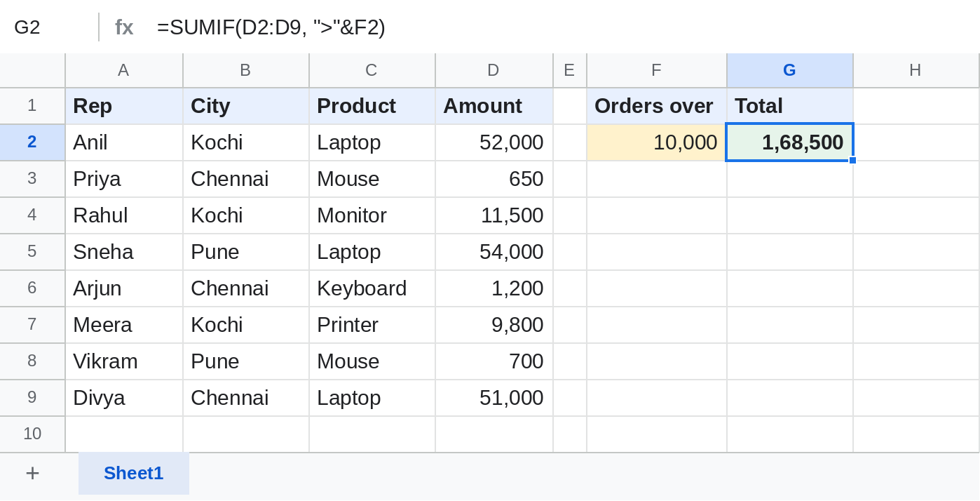This screenshot has height=501, width=980.
Task: Click the 'Monitor' product cell
Action: tap(372, 215)
